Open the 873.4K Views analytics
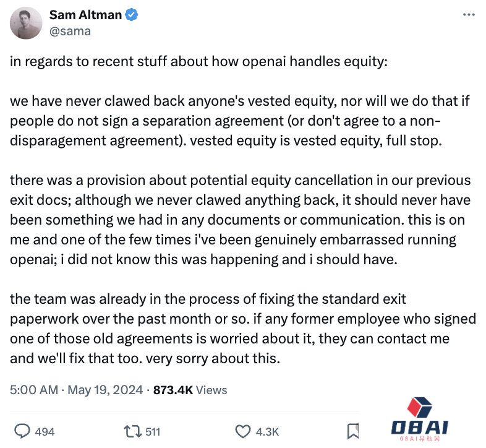Viewport: 486px width, 448px height. pos(190,390)
